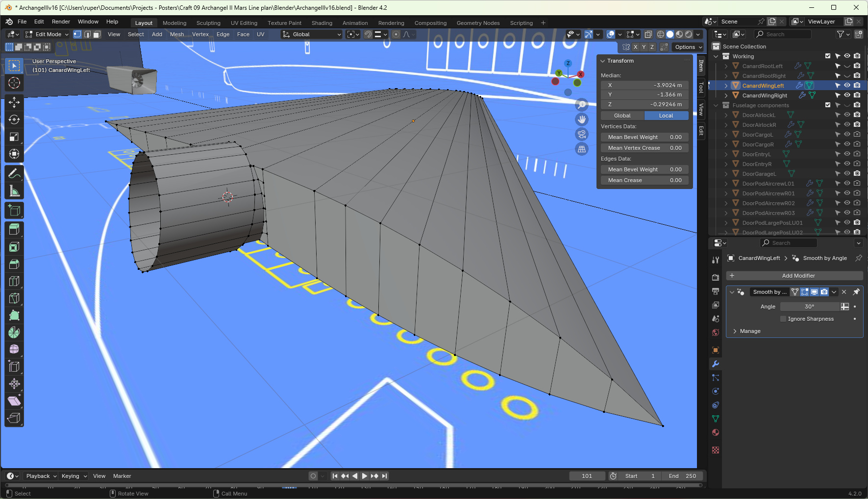Toggle modifier show in viewport
This screenshot has width=868, height=499.
click(x=814, y=292)
